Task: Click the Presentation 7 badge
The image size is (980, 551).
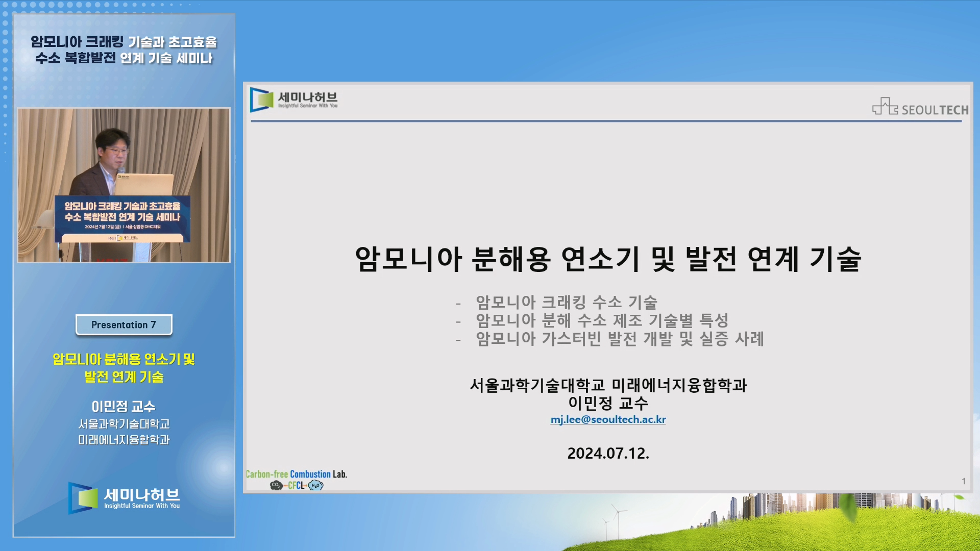Action: pyautogui.click(x=124, y=325)
